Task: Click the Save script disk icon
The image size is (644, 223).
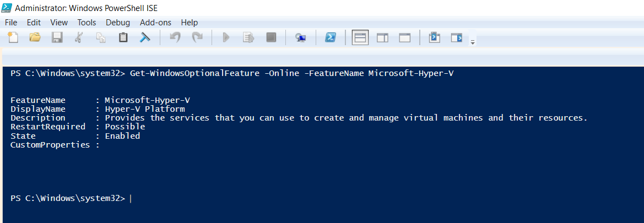Action: point(57,38)
